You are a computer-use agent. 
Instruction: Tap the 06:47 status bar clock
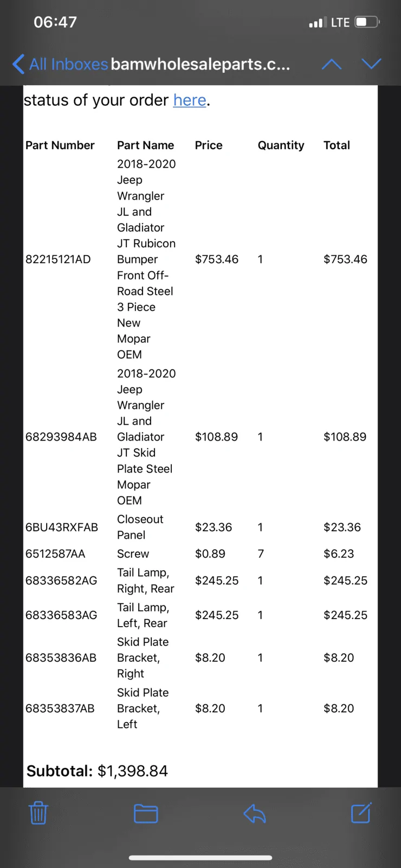point(55,22)
